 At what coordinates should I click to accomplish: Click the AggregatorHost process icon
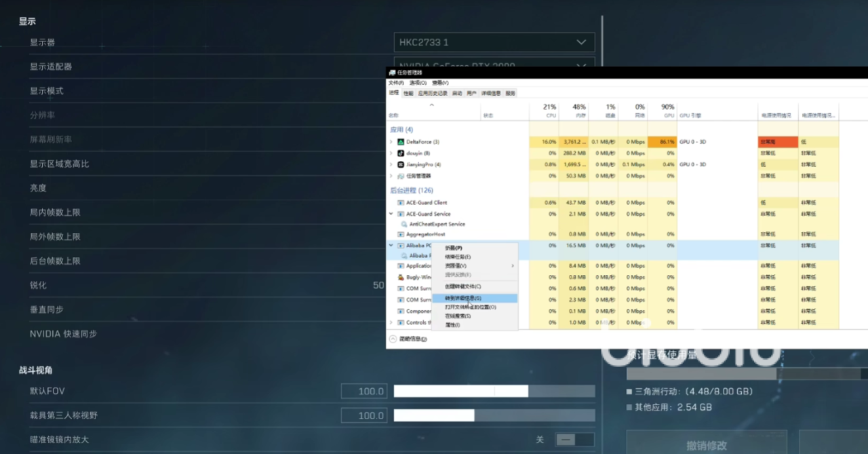point(401,234)
